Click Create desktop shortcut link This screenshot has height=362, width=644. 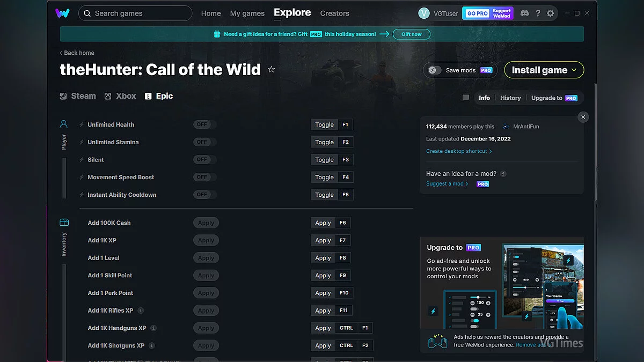[x=459, y=151]
